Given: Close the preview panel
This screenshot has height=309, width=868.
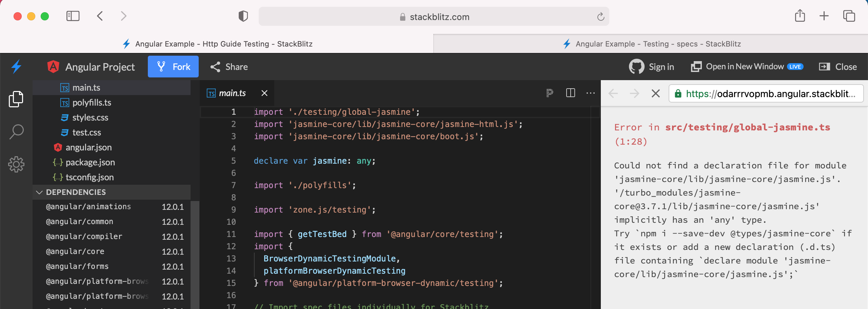Looking at the screenshot, I should [838, 67].
